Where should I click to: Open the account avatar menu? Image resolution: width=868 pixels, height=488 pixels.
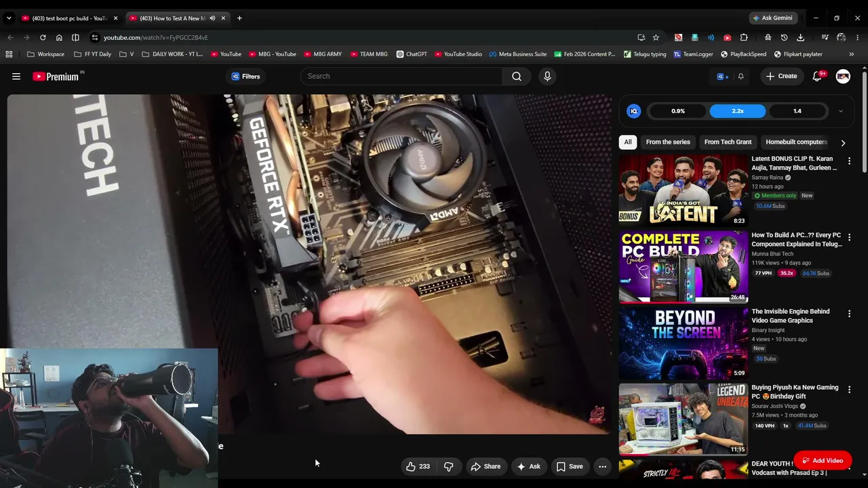(843, 77)
